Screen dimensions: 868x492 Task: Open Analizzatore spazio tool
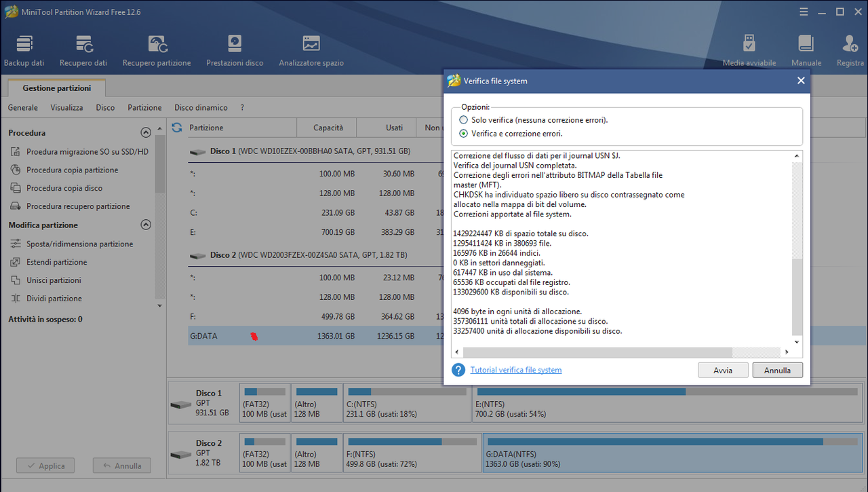click(x=311, y=51)
